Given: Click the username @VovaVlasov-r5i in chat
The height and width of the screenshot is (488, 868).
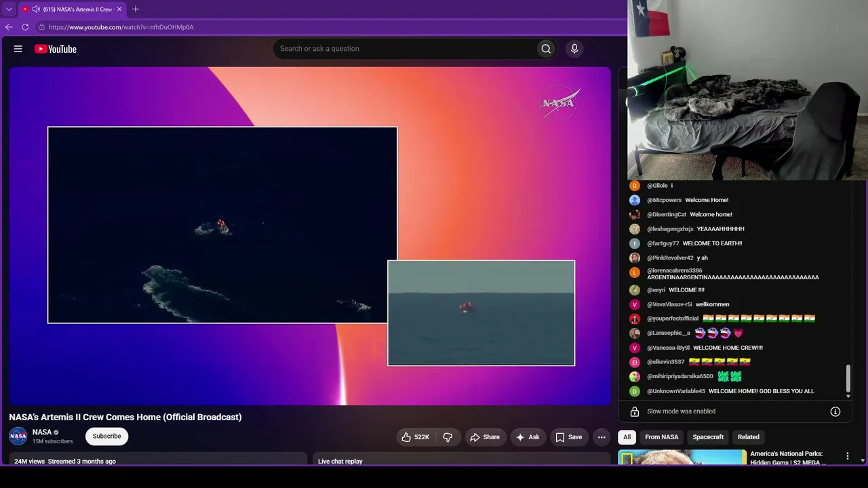Looking at the screenshot, I should [x=669, y=304].
